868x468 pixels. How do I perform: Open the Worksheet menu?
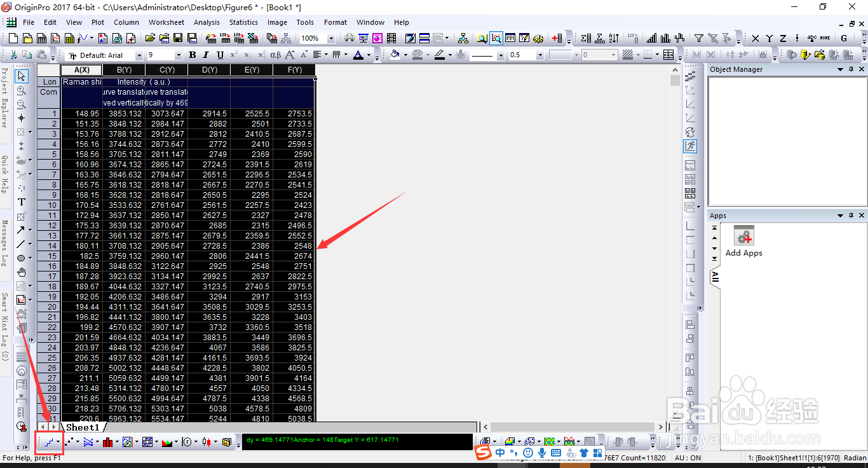point(166,22)
